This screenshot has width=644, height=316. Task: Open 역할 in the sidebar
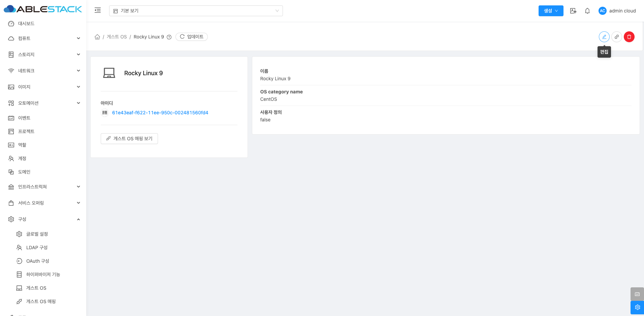coord(43,145)
